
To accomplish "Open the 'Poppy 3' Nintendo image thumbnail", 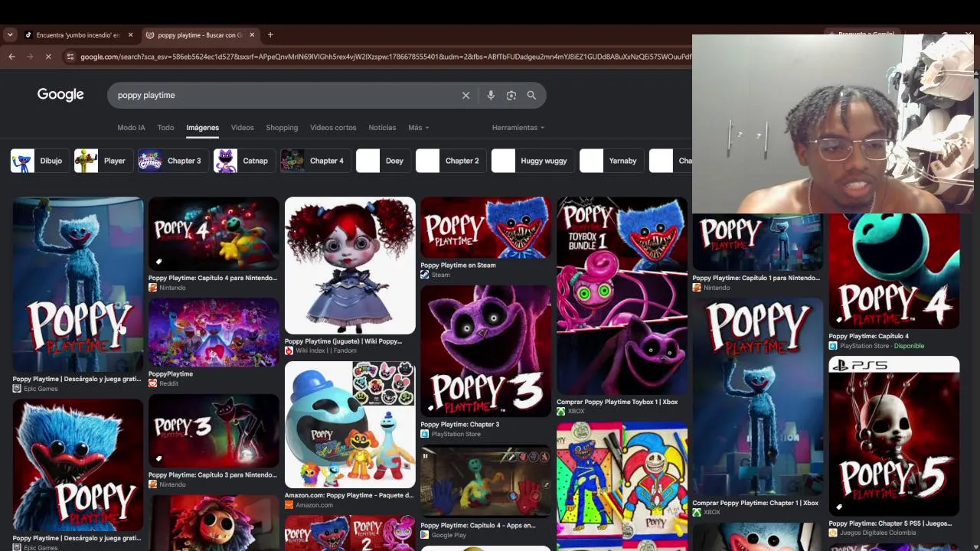I will point(214,431).
